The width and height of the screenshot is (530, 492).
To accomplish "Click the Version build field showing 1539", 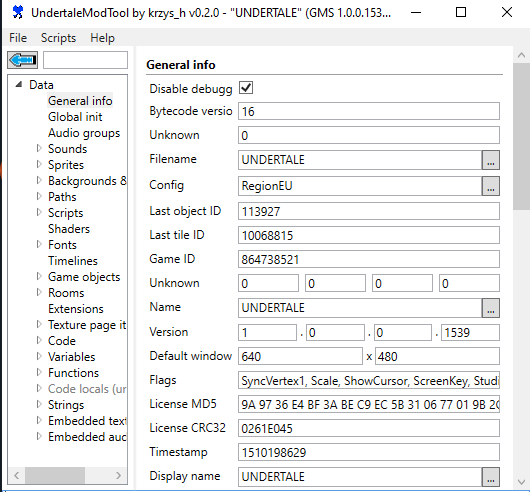I will (470, 333).
